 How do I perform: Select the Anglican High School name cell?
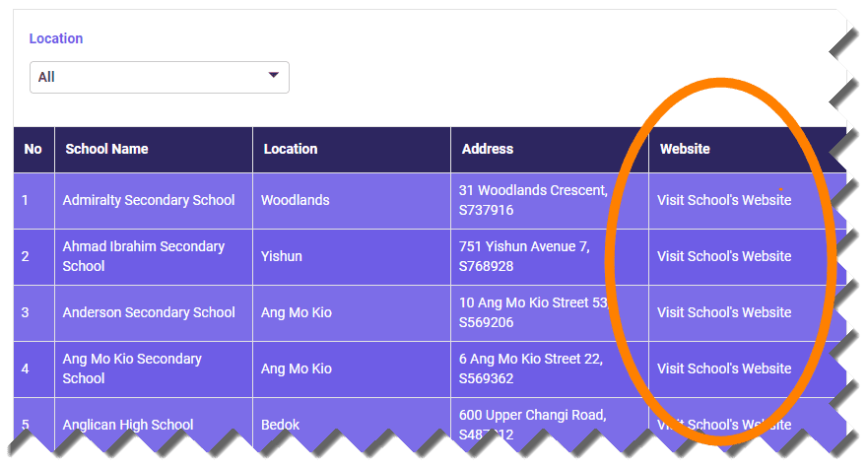click(154, 425)
